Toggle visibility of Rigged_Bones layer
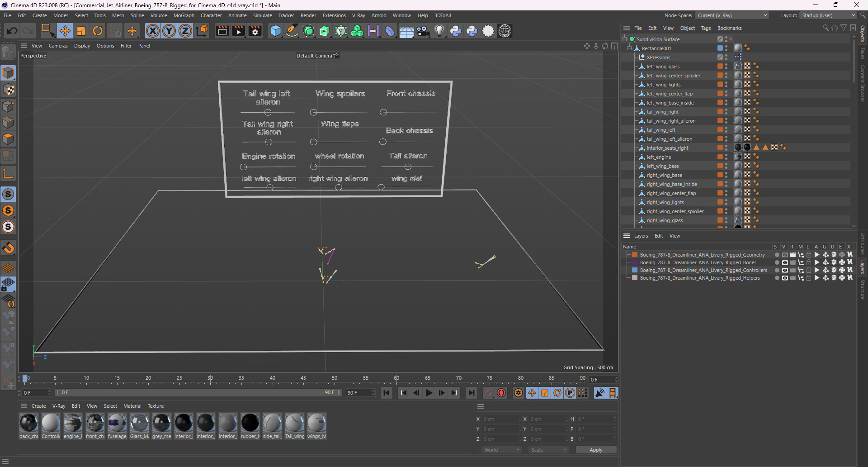This screenshot has height=467, width=868. click(x=785, y=262)
